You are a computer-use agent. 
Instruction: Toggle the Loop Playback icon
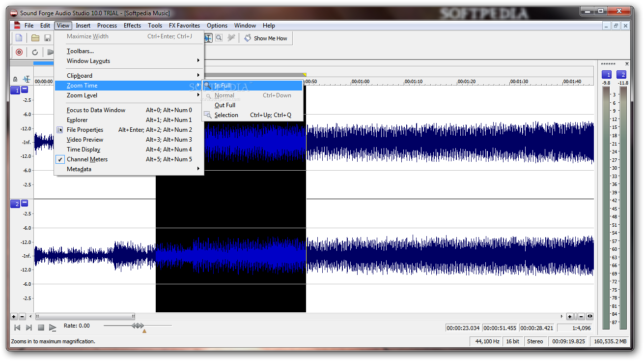[35, 52]
